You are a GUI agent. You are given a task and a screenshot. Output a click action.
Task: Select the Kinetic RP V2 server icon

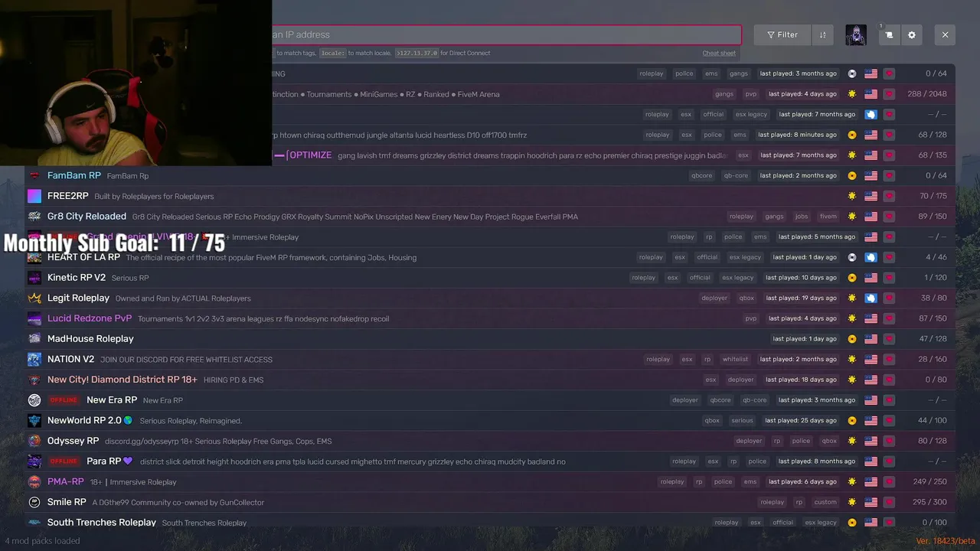[34, 278]
